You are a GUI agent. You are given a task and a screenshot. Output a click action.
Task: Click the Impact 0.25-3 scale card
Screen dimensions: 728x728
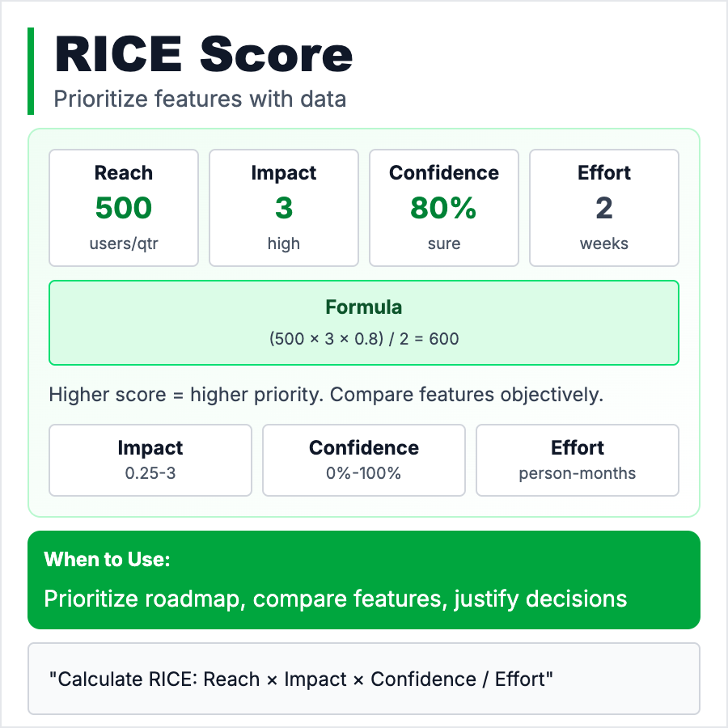click(x=150, y=459)
